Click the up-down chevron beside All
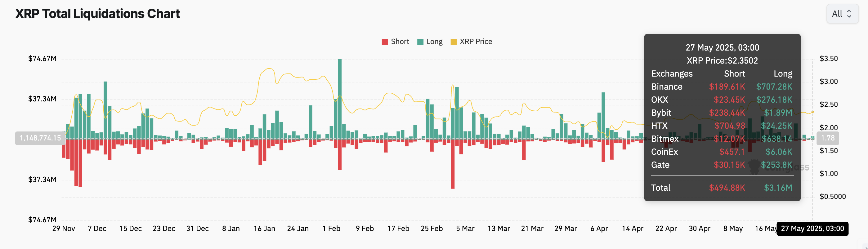 click(x=849, y=14)
